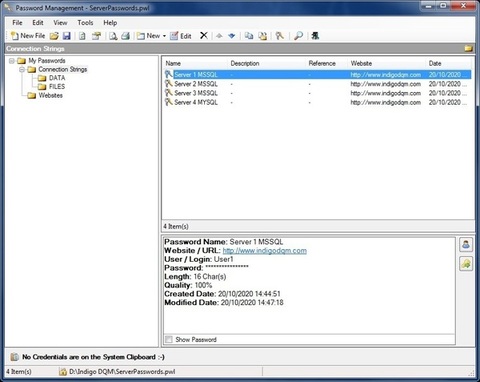The height and width of the screenshot is (382, 480).
Task: Collapse the My Passwords tree node
Action: [12, 61]
